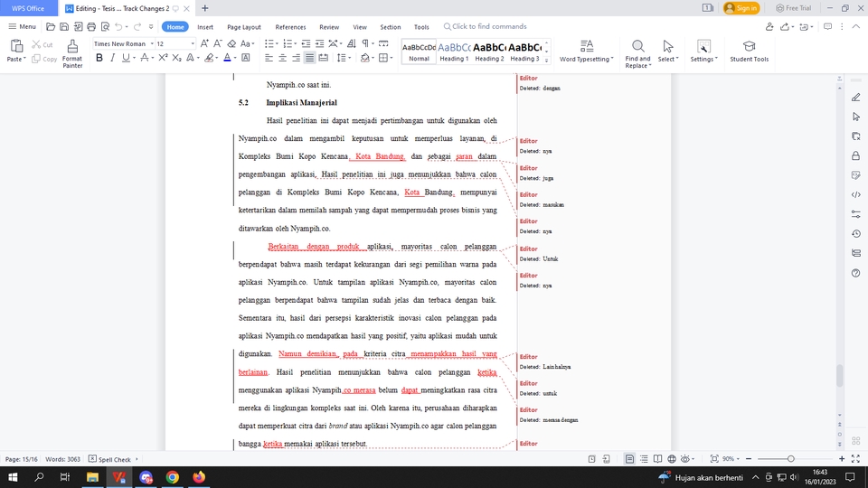The height and width of the screenshot is (488, 868).
Task: Open the Home ribbon tab
Action: 175,26
